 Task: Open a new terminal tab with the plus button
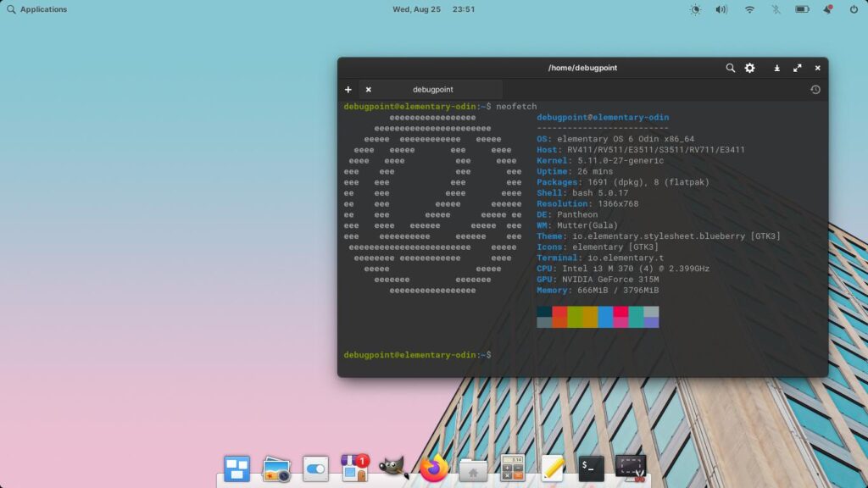coord(348,89)
